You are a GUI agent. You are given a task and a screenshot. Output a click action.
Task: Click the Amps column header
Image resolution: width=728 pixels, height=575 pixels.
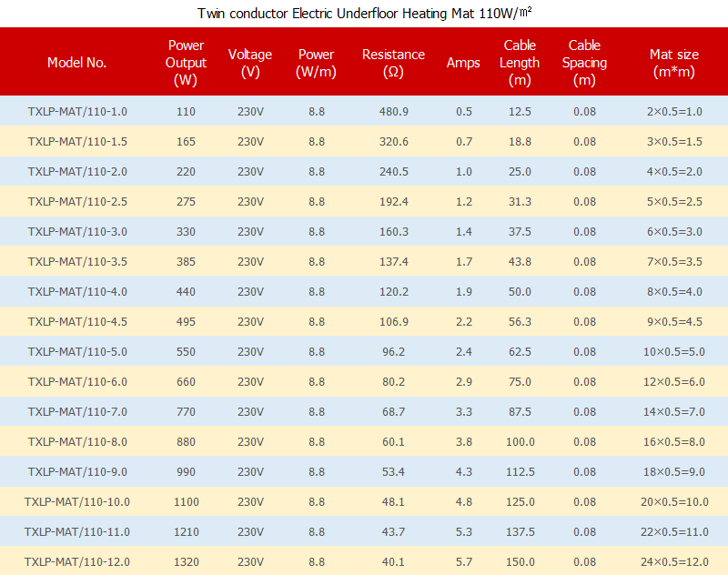463,63
